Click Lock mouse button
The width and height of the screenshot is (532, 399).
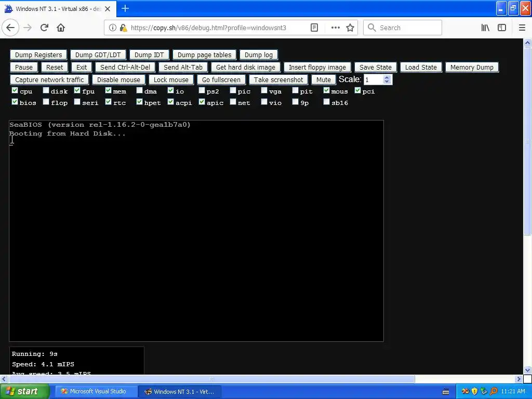pos(171,79)
